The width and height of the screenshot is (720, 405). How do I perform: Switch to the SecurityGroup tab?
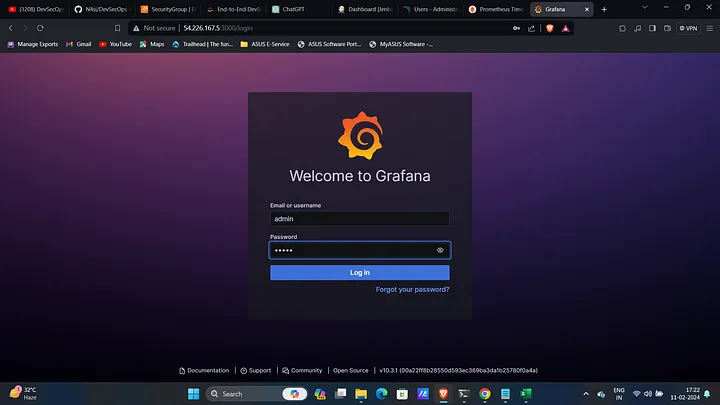pos(168,9)
